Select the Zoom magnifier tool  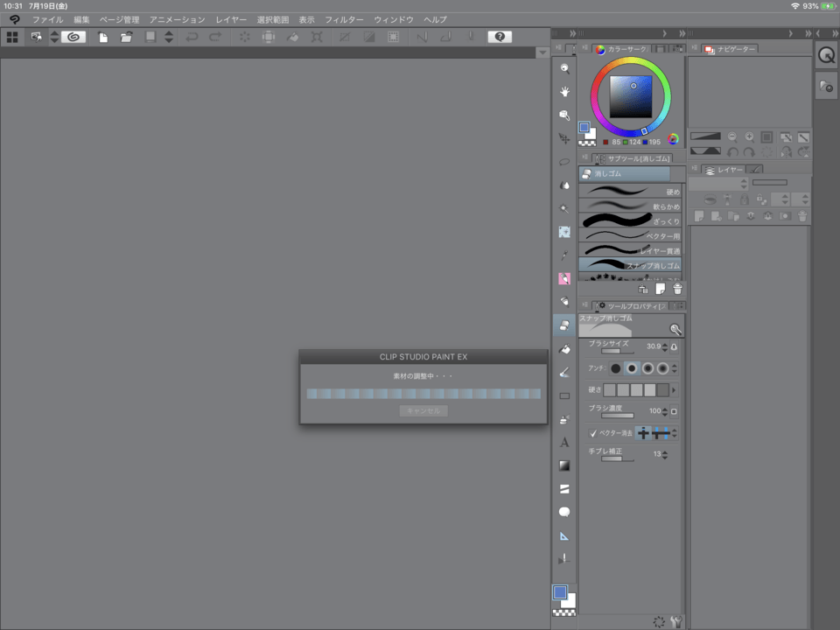click(x=564, y=68)
